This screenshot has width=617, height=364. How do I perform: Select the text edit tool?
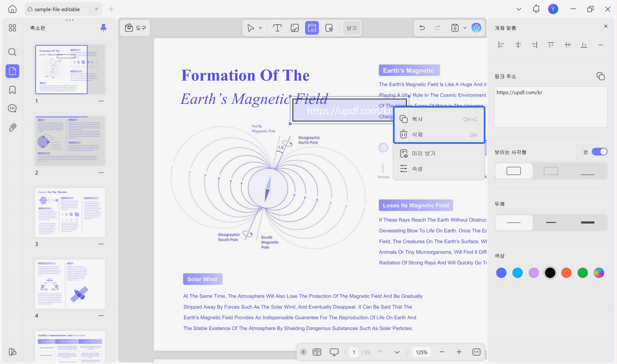tap(277, 28)
